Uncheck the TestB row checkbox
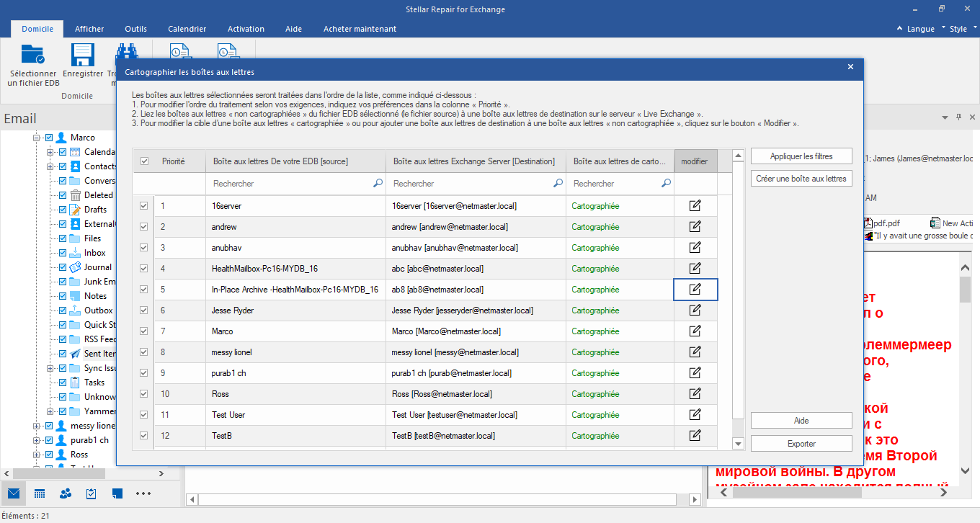 pos(144,436)
